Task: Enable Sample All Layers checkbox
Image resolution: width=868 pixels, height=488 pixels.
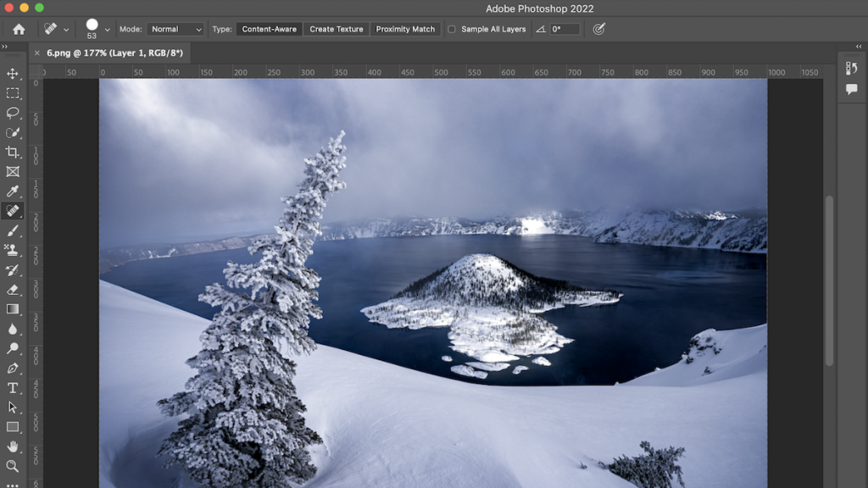Action: click(452, 29)
